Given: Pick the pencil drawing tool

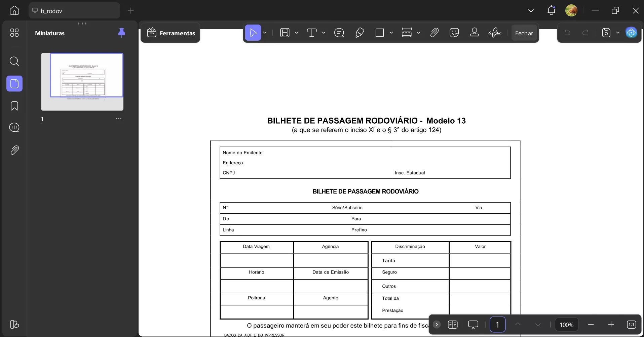Looking at the screenshot, I should tap(359, 33).
